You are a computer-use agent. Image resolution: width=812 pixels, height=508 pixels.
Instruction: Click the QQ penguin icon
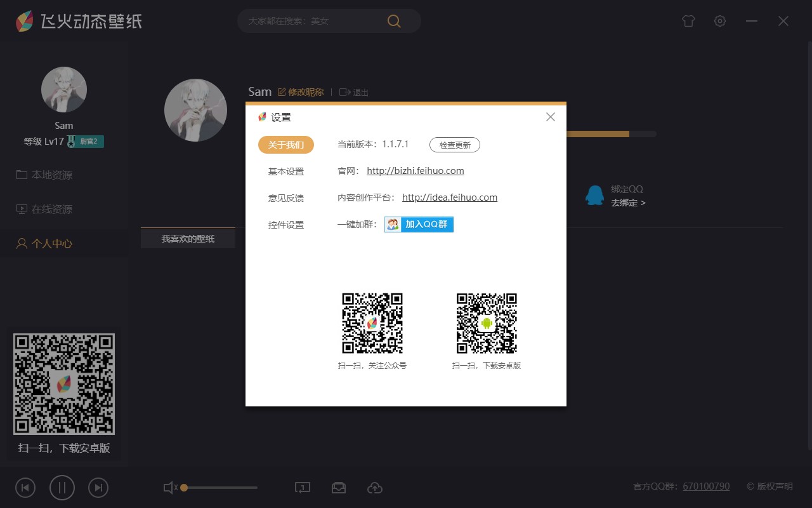(594, 196)
